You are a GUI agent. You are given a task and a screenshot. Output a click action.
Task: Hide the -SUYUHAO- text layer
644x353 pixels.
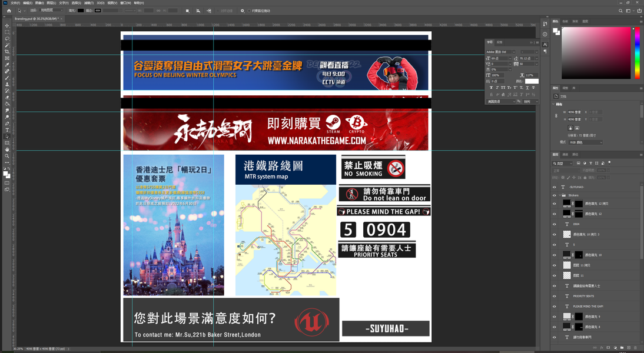coord(555,187)
